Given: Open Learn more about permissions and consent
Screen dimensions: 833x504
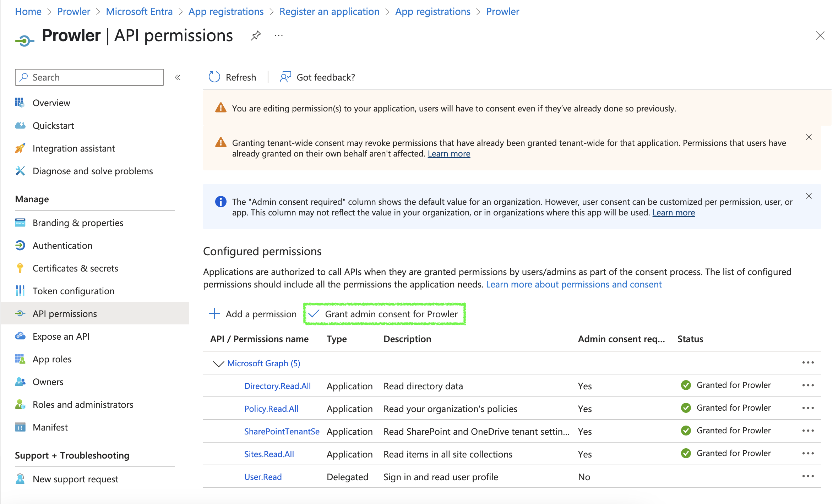Looking at the screenshot, I should (574, 284).
